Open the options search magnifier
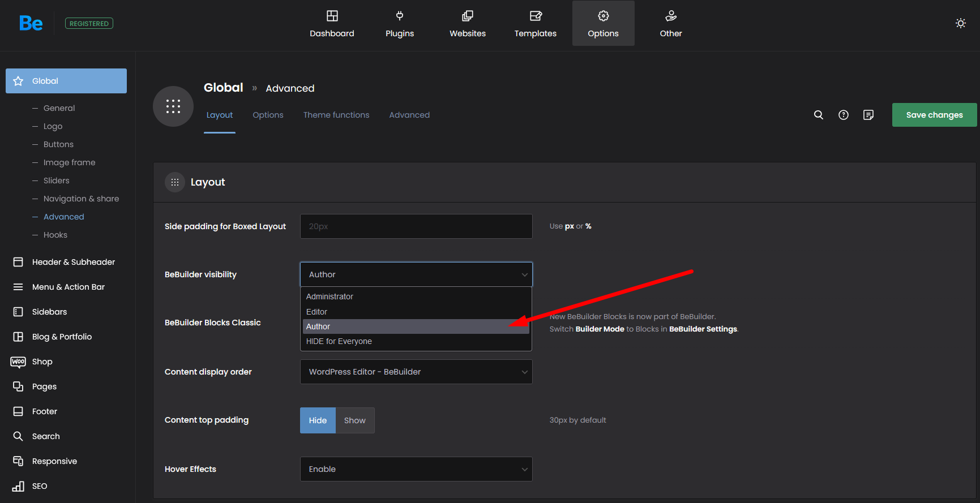Image resolution: width=980 pixels, height=503 pixels. tap(819, 115)
